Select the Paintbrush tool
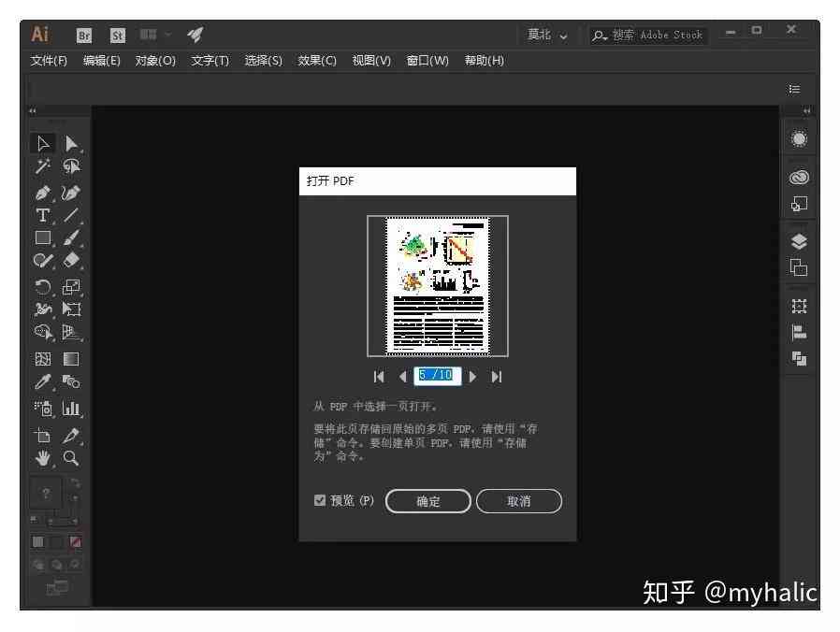 (x=71, y=237)
